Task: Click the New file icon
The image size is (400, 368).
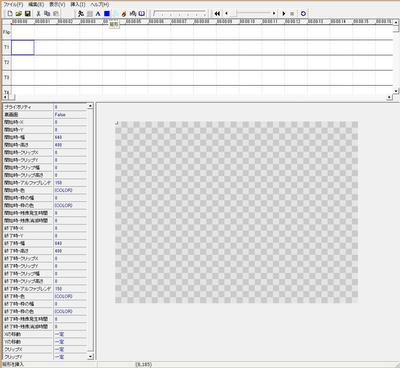Action: coord(10,14)
